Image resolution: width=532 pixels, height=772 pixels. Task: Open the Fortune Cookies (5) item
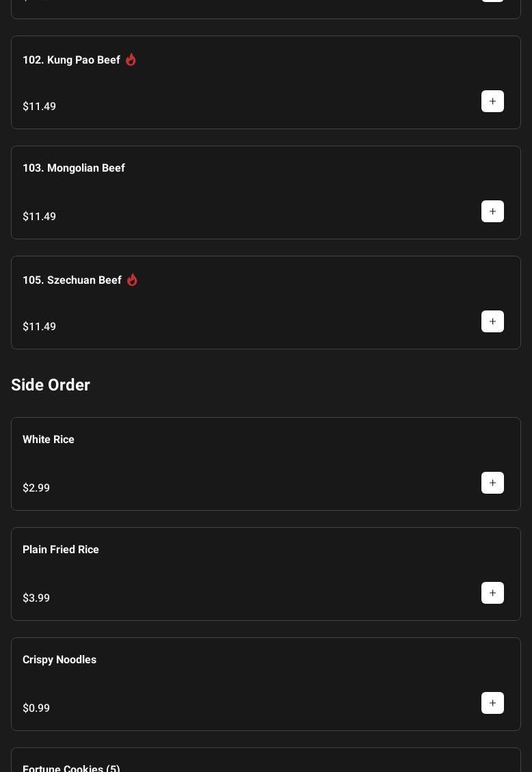(x=71, y=768)
